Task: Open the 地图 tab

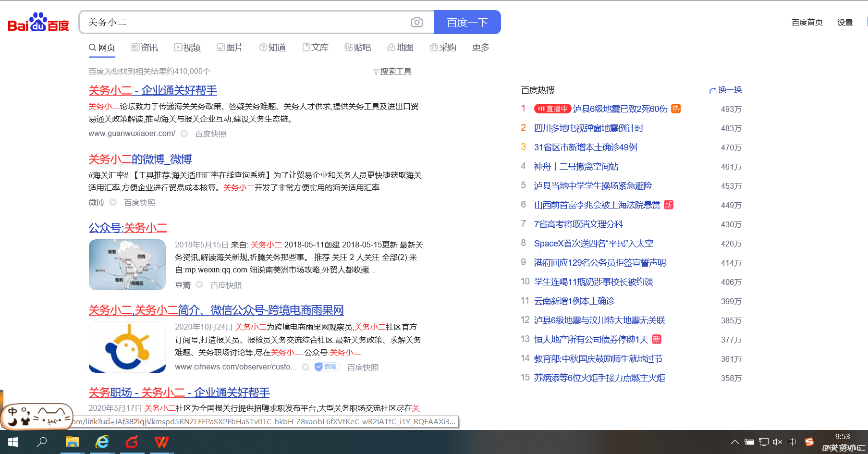Action: (x=400, y=48)
